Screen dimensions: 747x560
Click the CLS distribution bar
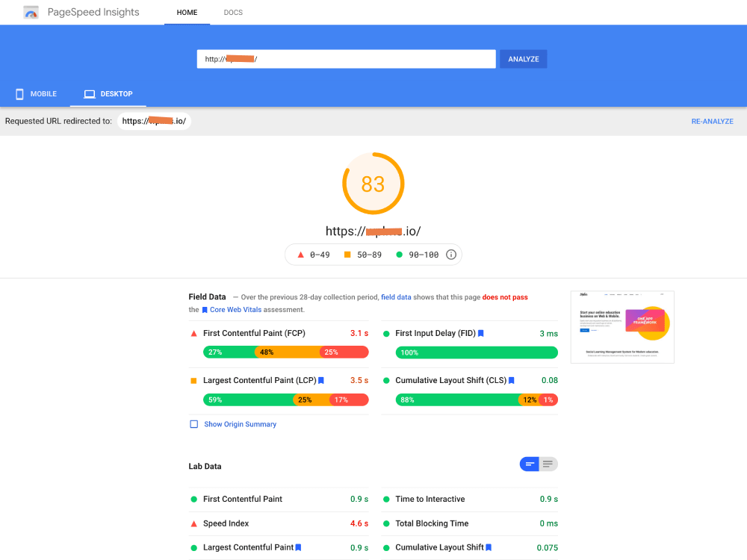pyautogui.click(x=477, y=399)
